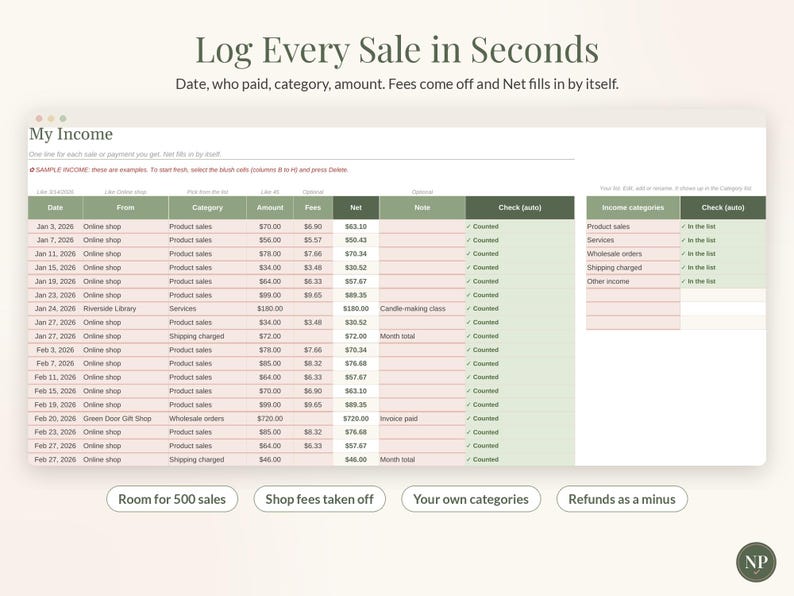The width and height of the screenshot is (794, 596).
Task: Click the 'Refunds as a minus' pill
Action: tap(622, 499)
